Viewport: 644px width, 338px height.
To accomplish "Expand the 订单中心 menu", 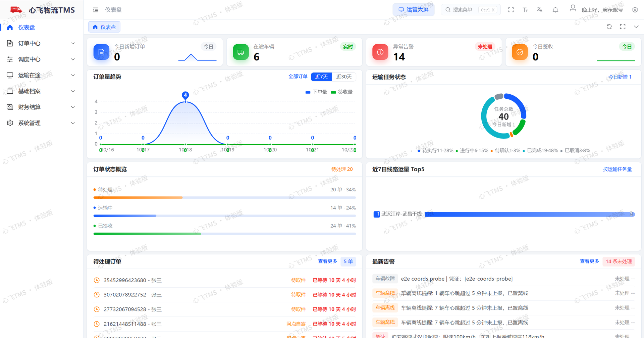I will coord(41,43).
